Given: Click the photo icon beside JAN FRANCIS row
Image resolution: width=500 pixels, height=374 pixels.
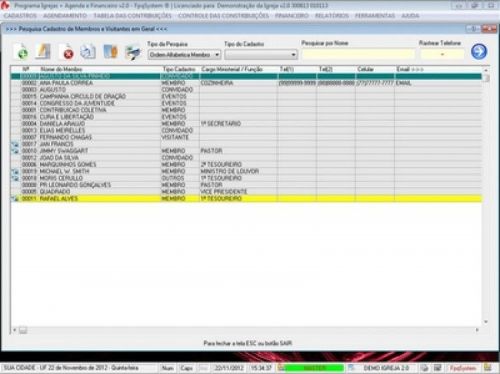Looking at the screenshot, I should [15, 144].
